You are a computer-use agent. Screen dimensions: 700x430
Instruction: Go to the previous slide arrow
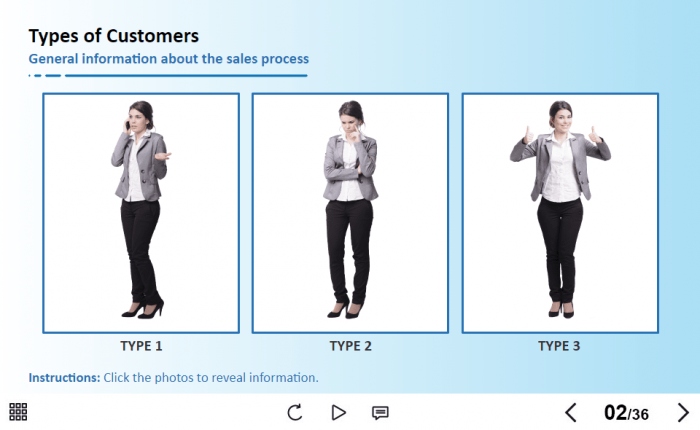(x=571, y=412)
